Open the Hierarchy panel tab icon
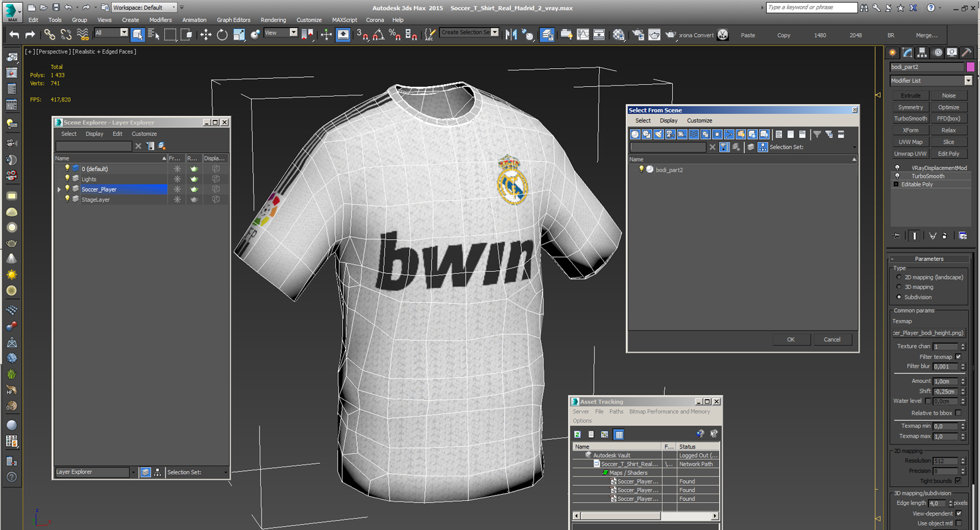The image size is (980, 530). (922, 52)
